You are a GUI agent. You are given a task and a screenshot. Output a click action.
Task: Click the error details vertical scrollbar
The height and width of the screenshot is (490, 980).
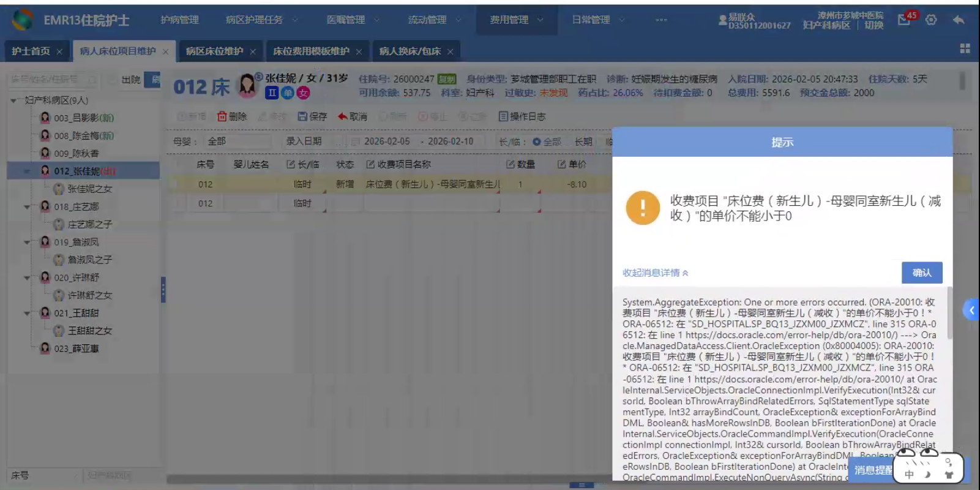(x=949, y=312)
